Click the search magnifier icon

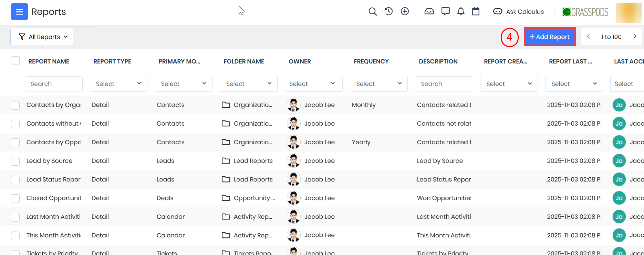[372, 11]
